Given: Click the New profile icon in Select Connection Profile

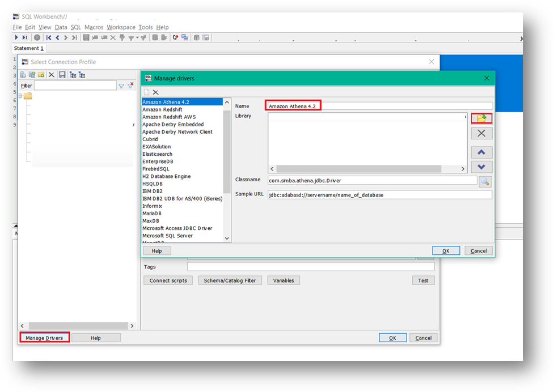Looking at the screenshot, I should tap(23, 74).
